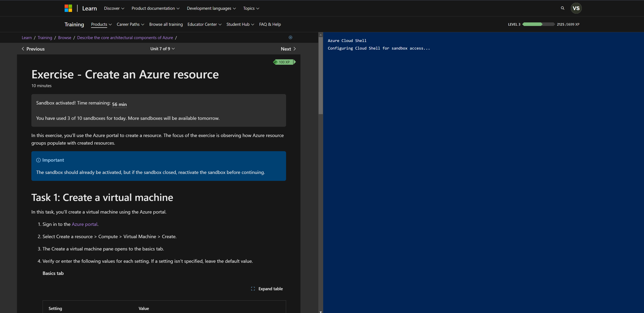Click the Learn brand link
Viewport: 644px width, 313px height.
pyautogui.click(x=90, y=8)
